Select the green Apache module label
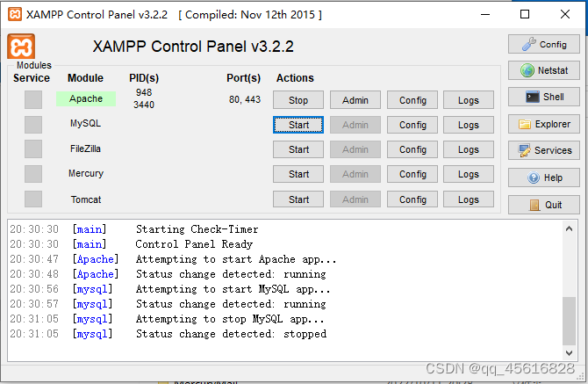The image size is (588, 384). pos(86,98)
